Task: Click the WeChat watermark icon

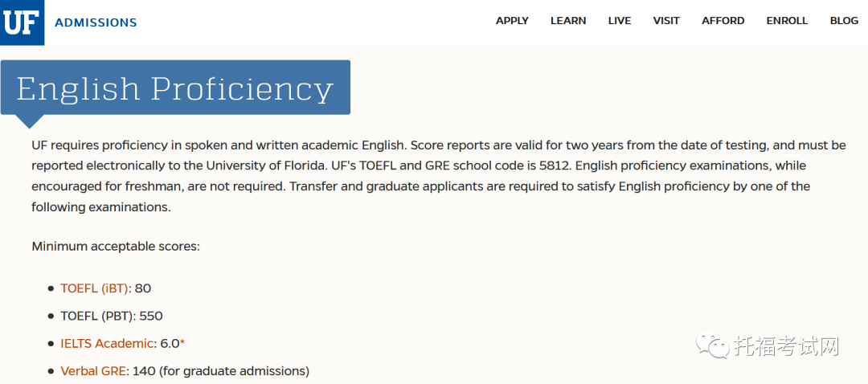Action: (x=713, y=346)
